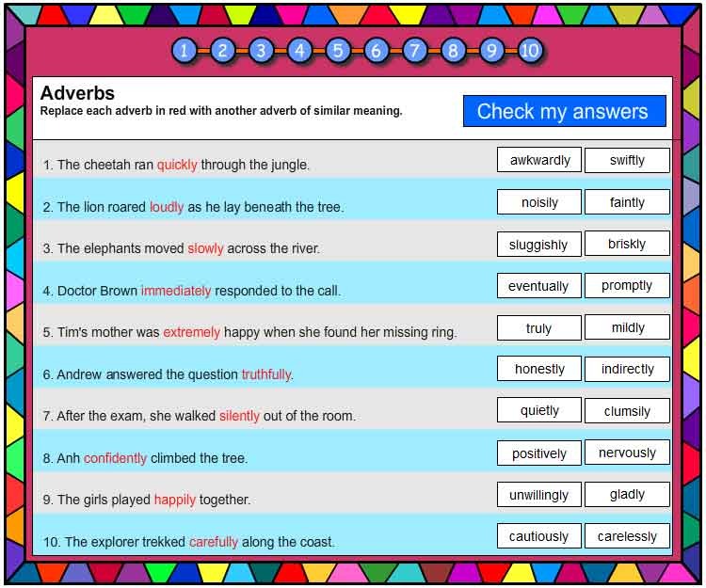Pick 'sluggishly' for sentence 3
Screen dimensions: 706x588
[x=539, y=244]
